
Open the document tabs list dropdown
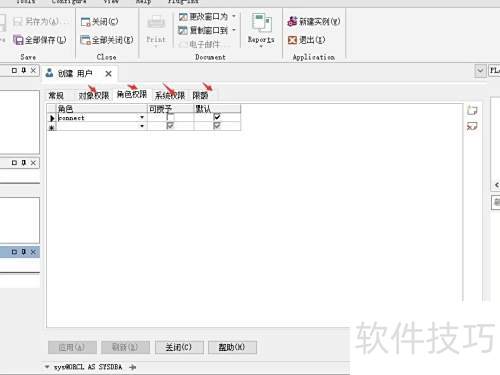(x=480, y=71)
